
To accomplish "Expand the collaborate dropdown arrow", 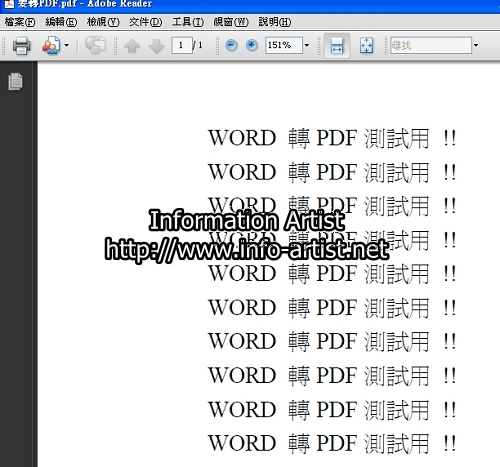I will click(67, 45).
